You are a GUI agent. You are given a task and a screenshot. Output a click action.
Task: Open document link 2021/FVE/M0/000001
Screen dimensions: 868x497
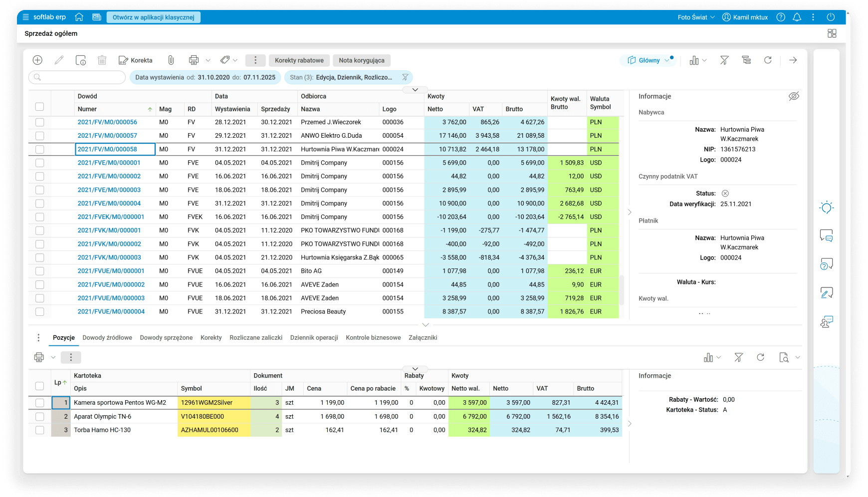(109, 163)
